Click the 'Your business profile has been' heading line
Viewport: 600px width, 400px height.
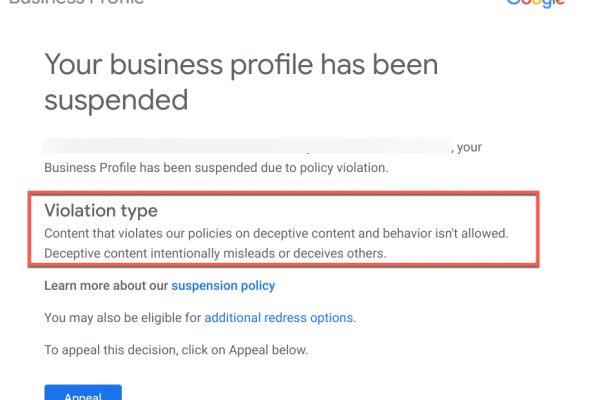241,66
